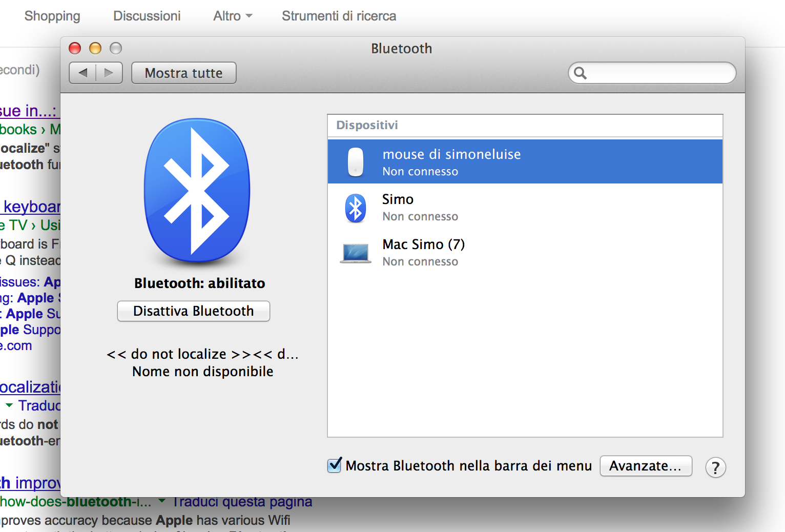Open the 'Traduci questa pagina' link in browser
This screenshot has width=785, height=532.
242,501
